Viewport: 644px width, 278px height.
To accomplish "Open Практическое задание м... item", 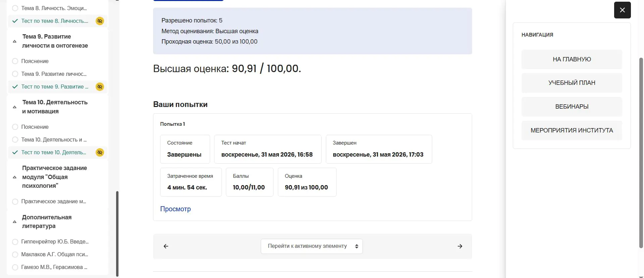I will pos(54,202).
